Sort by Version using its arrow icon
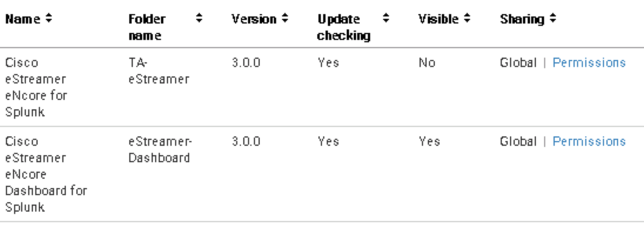 click(284, 19)
